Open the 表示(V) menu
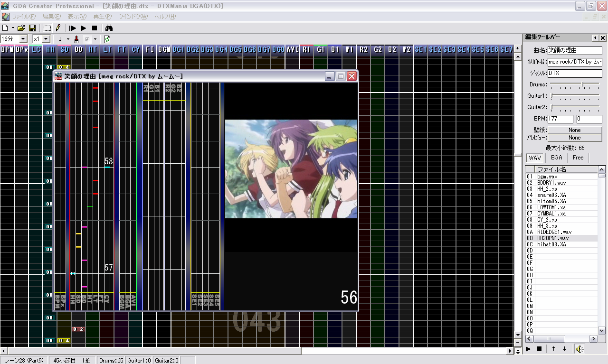 (x=77, y=17)
